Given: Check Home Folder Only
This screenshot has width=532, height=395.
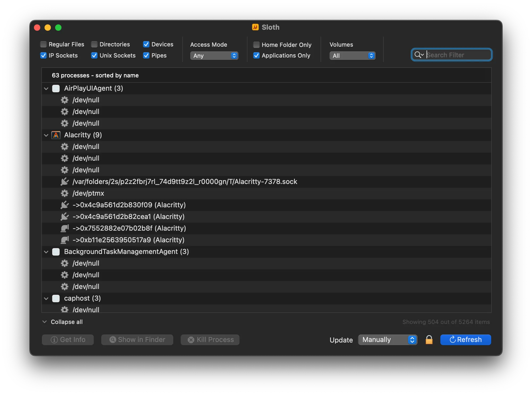Looking at the screenshot, I should (256, 45).
